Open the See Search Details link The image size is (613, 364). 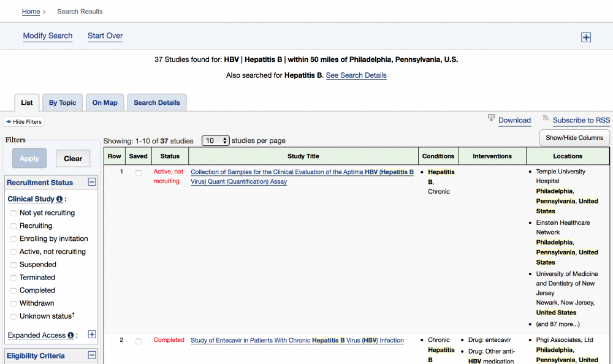click(x=356, y=75)
